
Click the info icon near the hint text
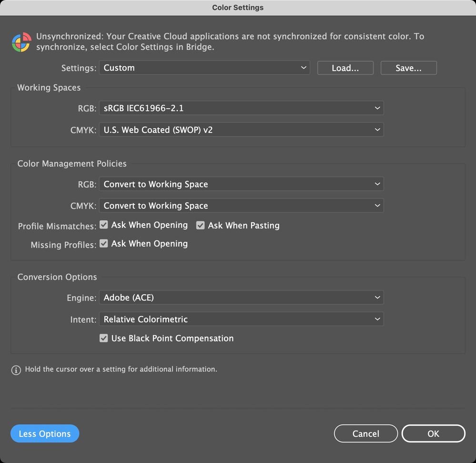[16, 370]
